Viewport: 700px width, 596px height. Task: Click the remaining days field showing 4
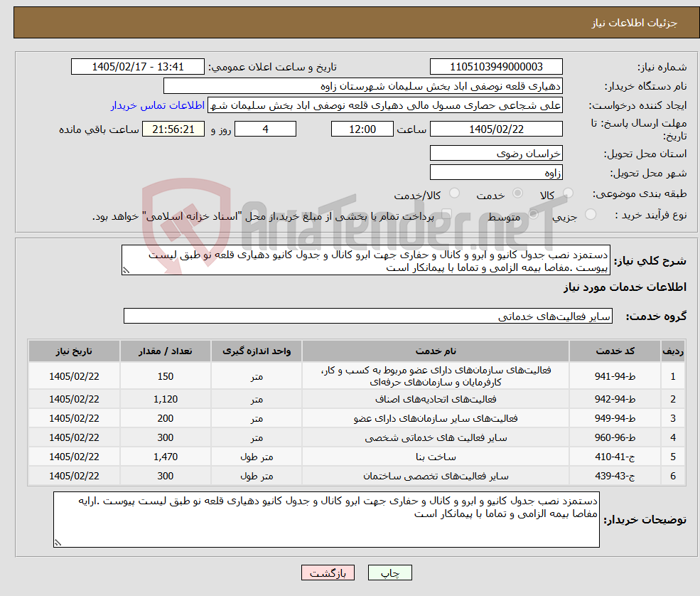click(265, 129)
